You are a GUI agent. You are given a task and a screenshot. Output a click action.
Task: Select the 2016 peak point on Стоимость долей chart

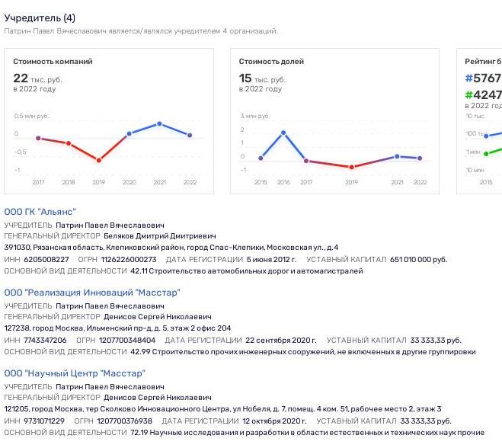coord(283,133)
